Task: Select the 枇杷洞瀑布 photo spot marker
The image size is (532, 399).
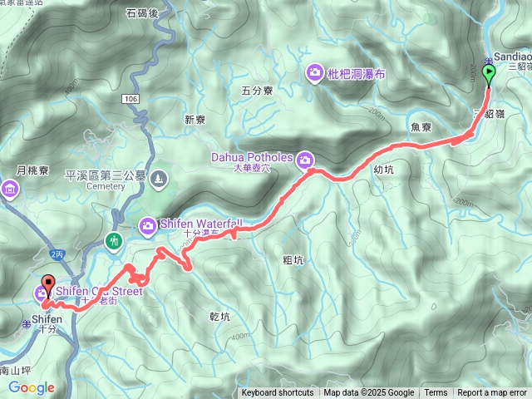Action: [x=314, y=73]
